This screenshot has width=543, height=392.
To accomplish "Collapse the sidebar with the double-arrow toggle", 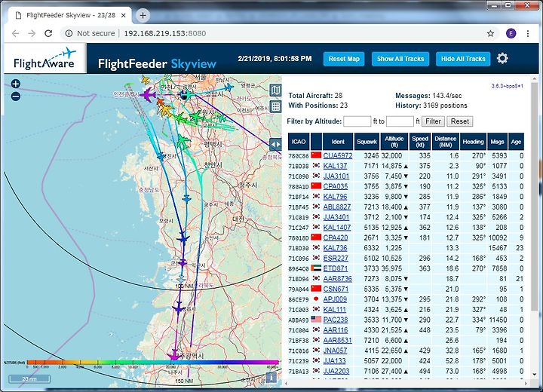I will click(276, 145).
